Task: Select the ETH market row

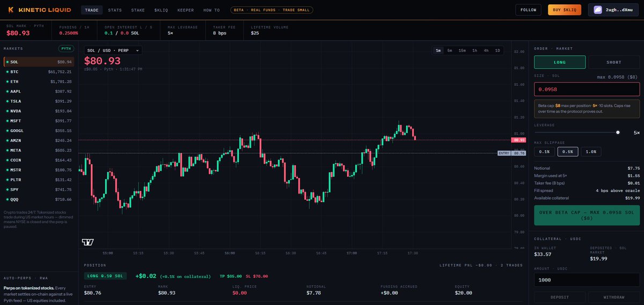Action: coord(39,81)
